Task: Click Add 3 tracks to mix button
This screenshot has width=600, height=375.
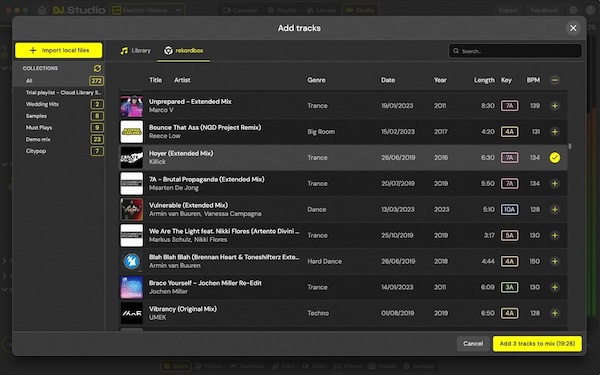Action: tap(537, 344)
